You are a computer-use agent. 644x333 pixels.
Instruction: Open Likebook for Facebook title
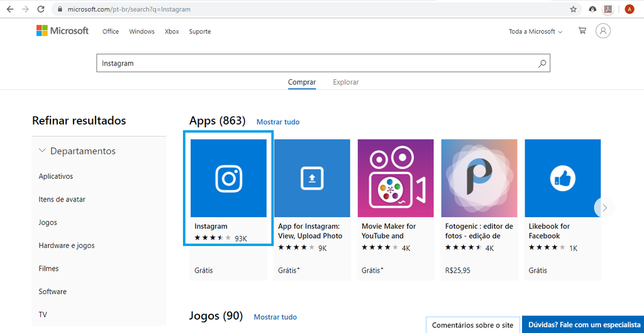tap(549, 231)
